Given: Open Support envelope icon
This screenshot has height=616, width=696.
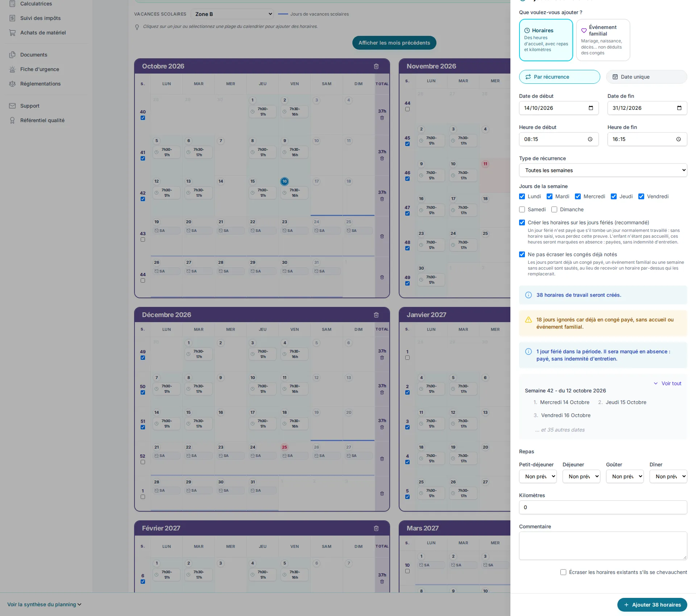Looking at the screenshot, I should pyautogui.click(x=12, y=106).
